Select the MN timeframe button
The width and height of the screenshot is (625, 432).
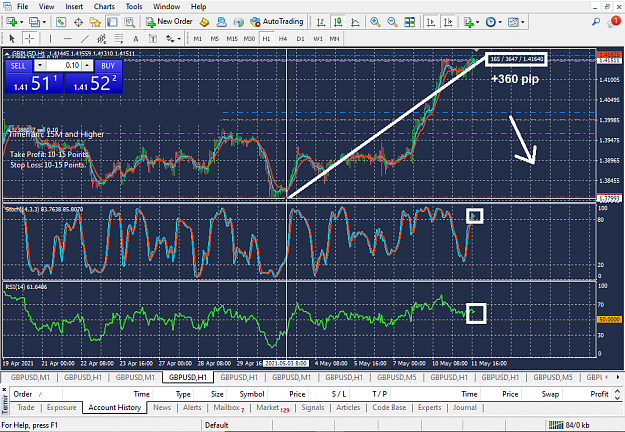click(x=334, y=39)
